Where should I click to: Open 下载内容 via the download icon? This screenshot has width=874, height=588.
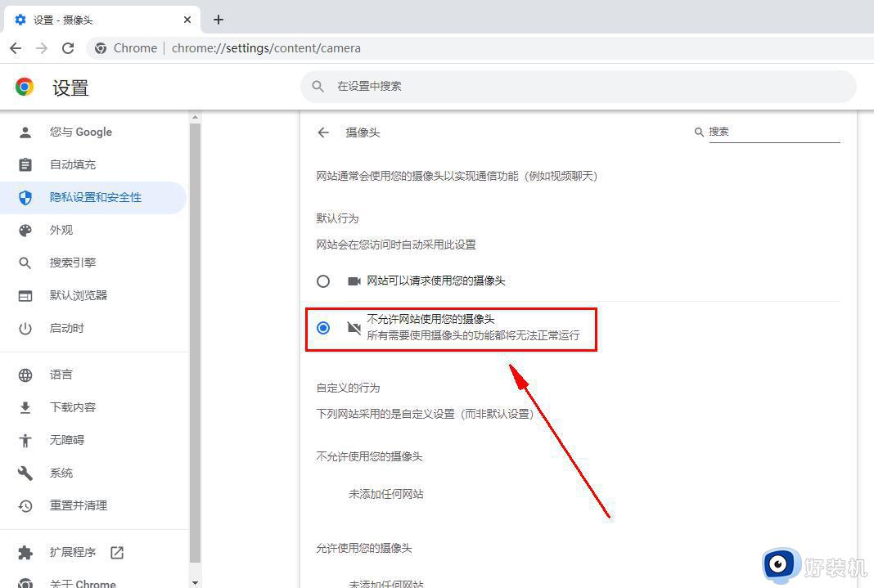coord(25,406)
